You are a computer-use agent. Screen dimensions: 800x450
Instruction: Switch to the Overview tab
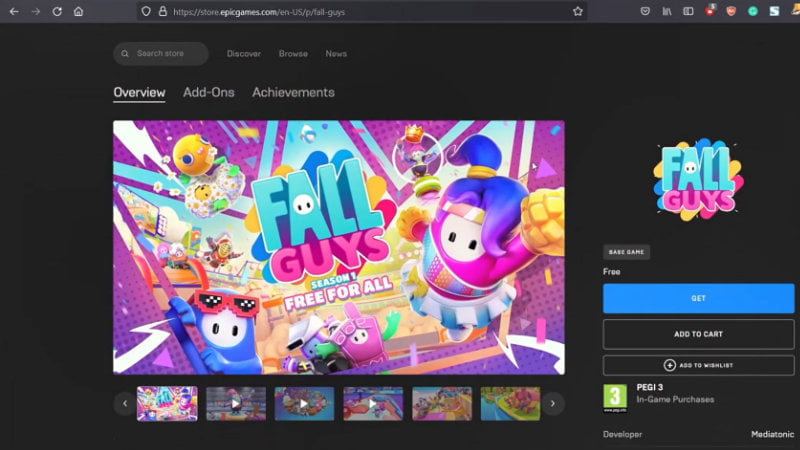[x=139, y=93]
